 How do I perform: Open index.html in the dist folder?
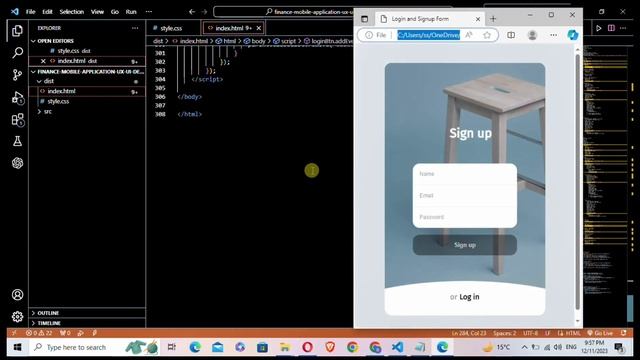coord(61,91)
